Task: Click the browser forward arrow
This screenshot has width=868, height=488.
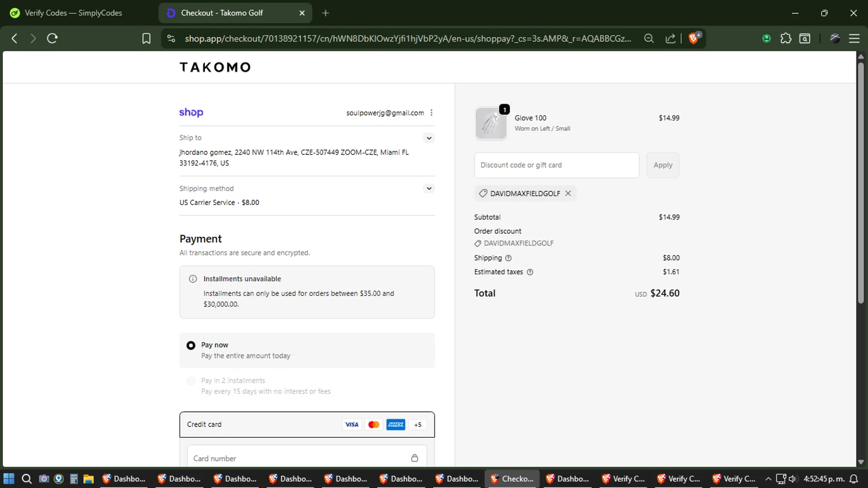Action: point(33,38)
